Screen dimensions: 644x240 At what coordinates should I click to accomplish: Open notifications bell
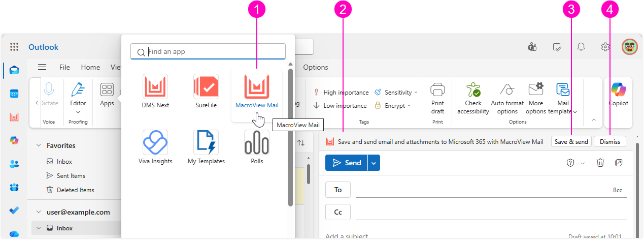point(581,47)
